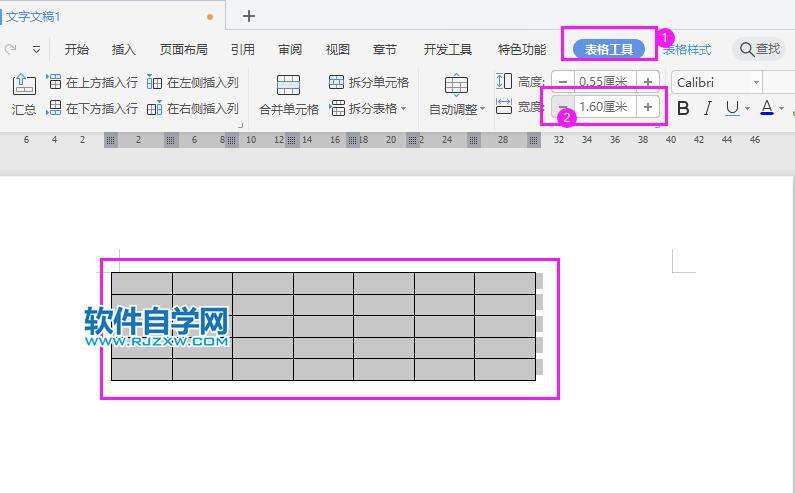Click the width value field 1.60厘米
Screen dimensions: 795x493
604,107
